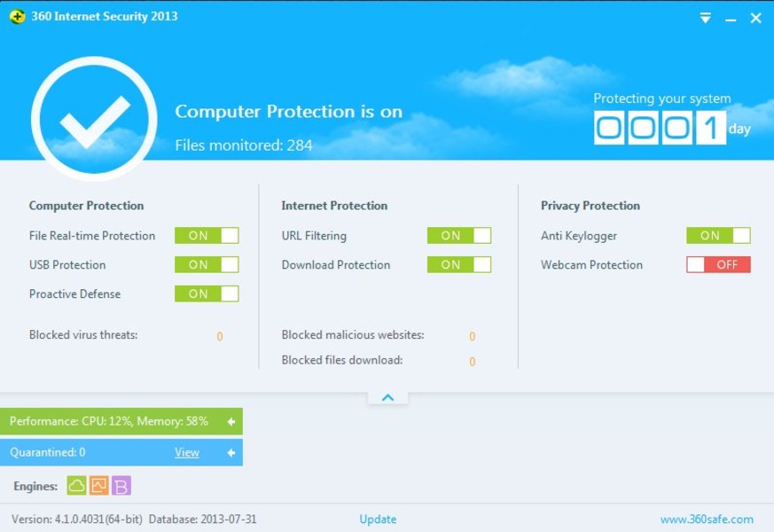Open the www.360safe.com website link
This screenshot has height=532, width=774.
[707, 520]
